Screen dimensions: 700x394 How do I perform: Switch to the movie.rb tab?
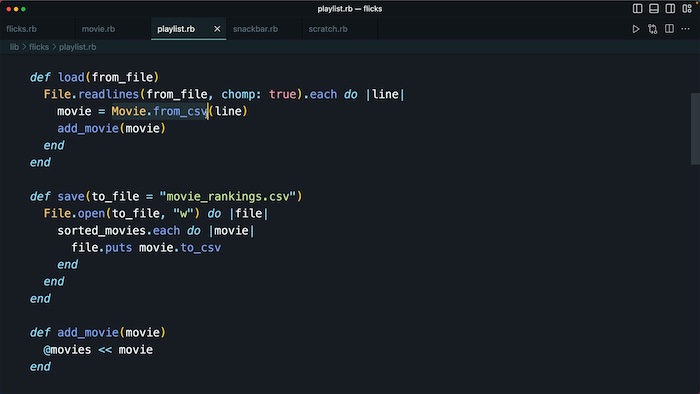[x=98, y=29]
